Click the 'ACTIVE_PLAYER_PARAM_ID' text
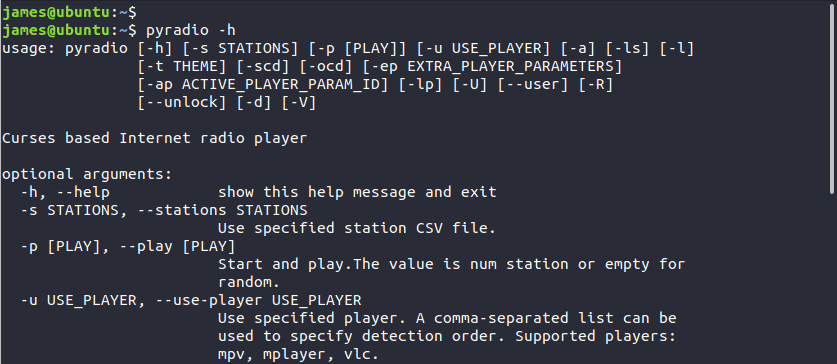 (x=281, y=85)
